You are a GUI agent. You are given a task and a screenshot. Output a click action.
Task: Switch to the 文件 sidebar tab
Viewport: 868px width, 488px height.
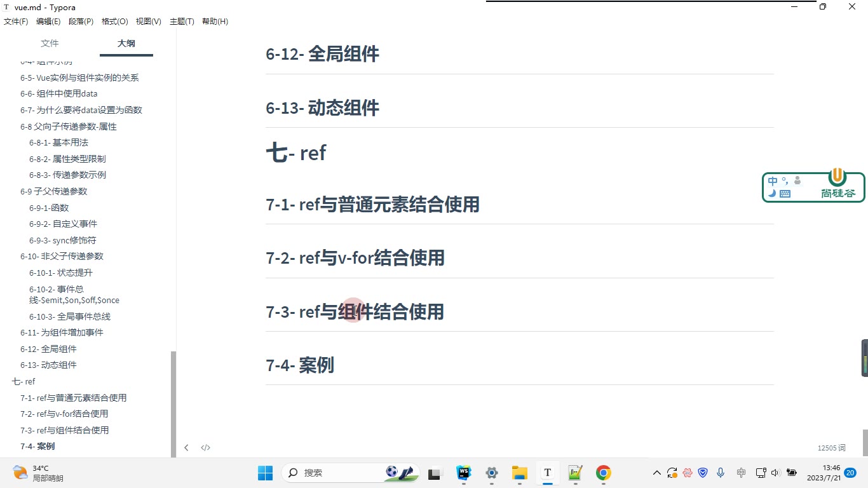(x=50, y=43)
